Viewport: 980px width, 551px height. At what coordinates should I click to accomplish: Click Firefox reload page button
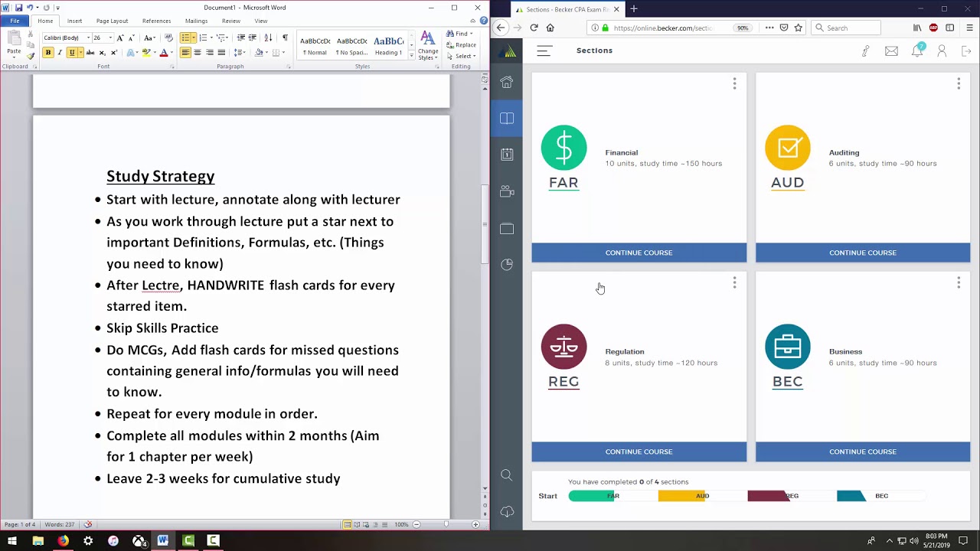point(534,28)
